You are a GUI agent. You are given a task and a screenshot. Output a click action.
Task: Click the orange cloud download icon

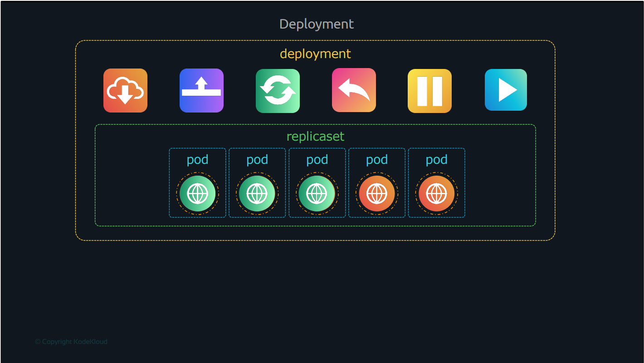point(125,90)
